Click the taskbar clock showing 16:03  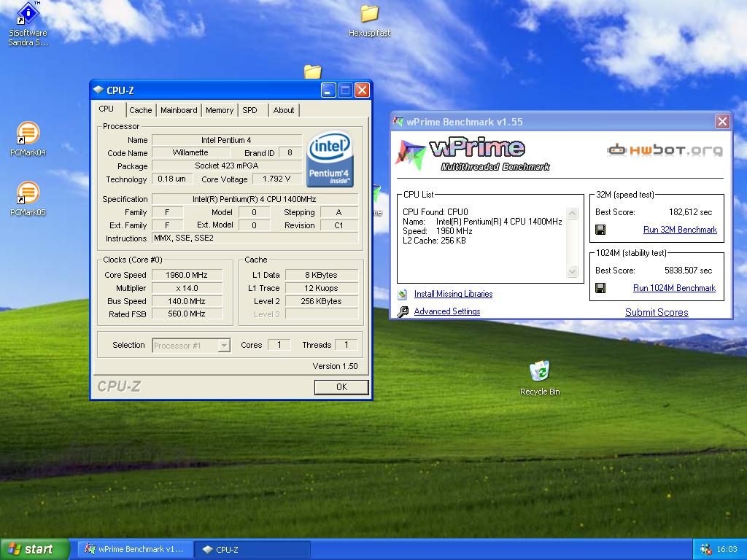(x=727, y=550)
